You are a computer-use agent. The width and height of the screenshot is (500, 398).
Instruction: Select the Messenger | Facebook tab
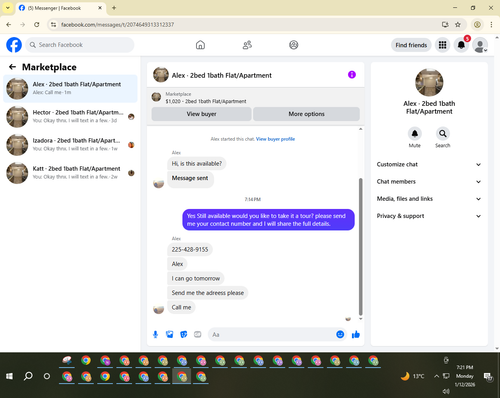pyautogui.click(x=60, y=8)
